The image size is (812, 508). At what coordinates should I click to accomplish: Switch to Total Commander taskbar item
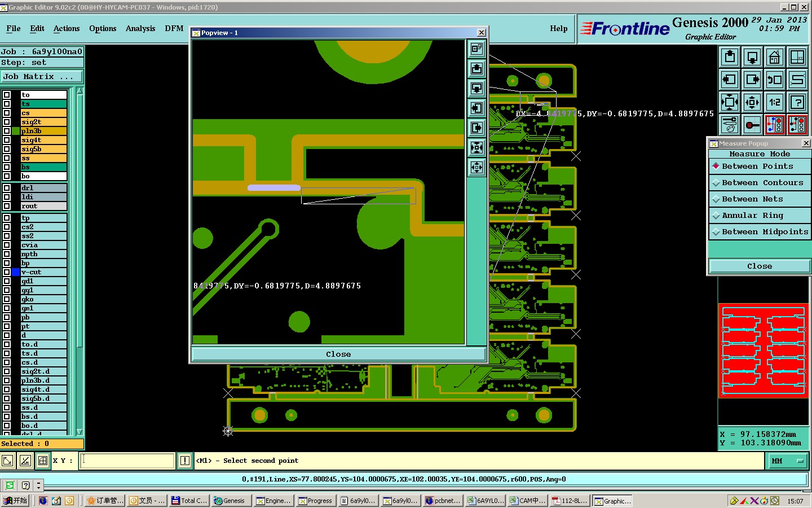coord(189,501)
